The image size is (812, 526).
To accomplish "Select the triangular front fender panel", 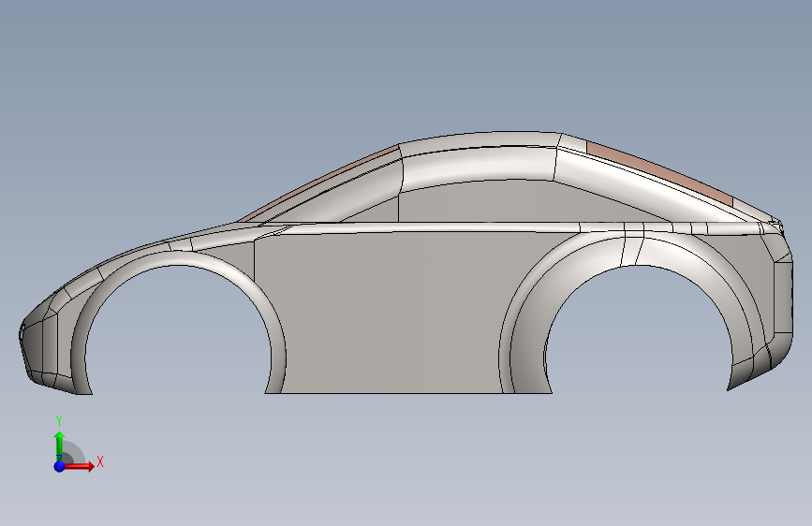I will (x=230, y=259).
